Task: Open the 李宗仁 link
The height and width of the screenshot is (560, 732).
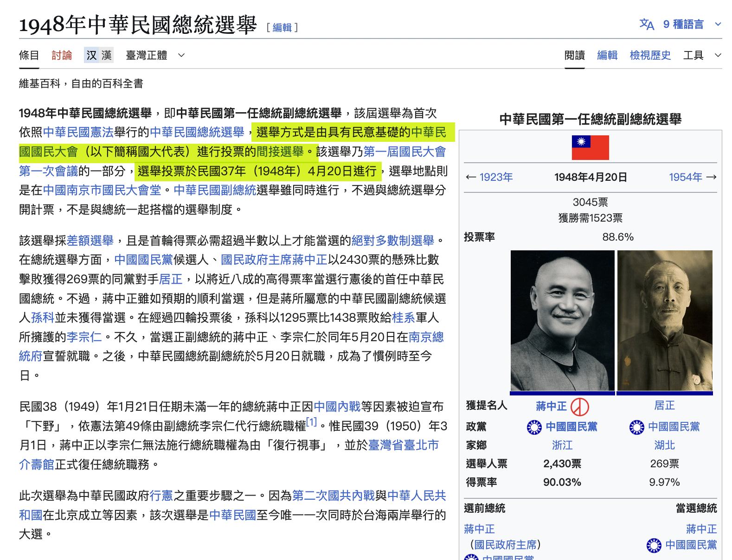Action: [84, 337]
